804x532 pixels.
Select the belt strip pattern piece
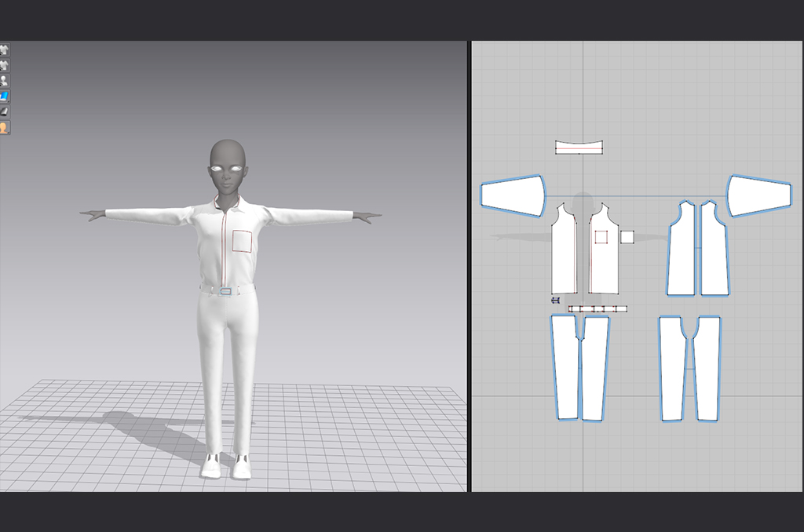click(598, 309)
